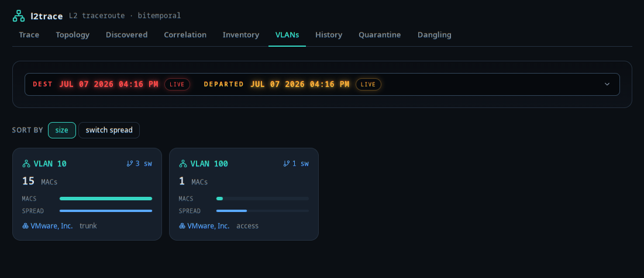The image size is (644, 278).
Task: Click the DEPARTED label in time bar
Action: point(224,84)
